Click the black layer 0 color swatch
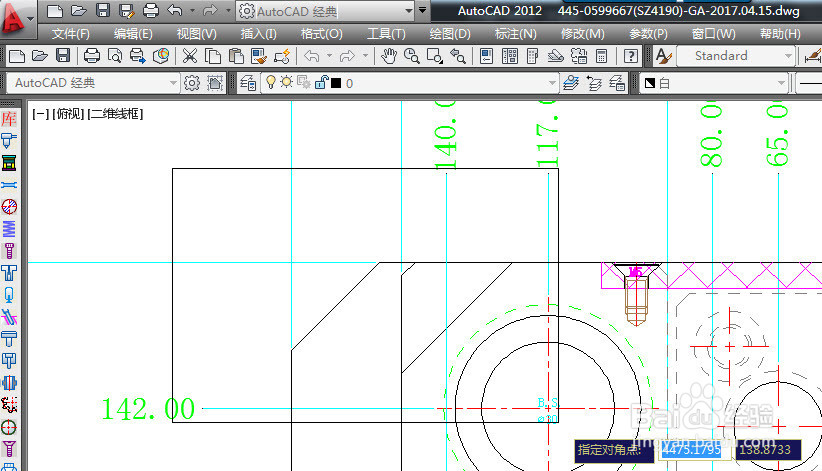 (337, 83)
